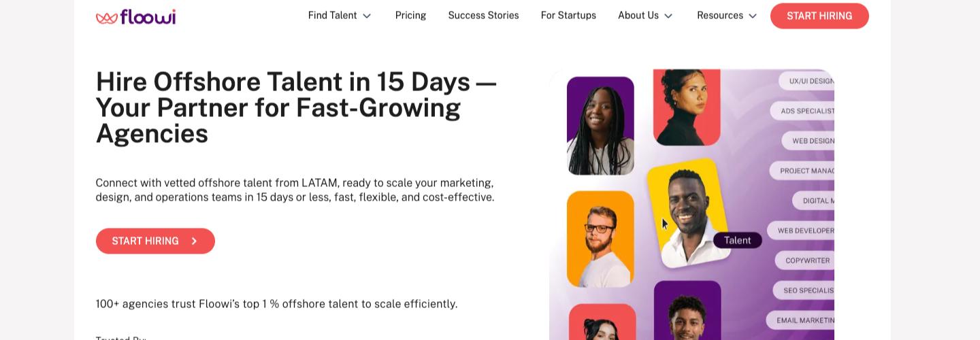
Task: Click the Talent tooltip label
Action: tap(737, 240)
